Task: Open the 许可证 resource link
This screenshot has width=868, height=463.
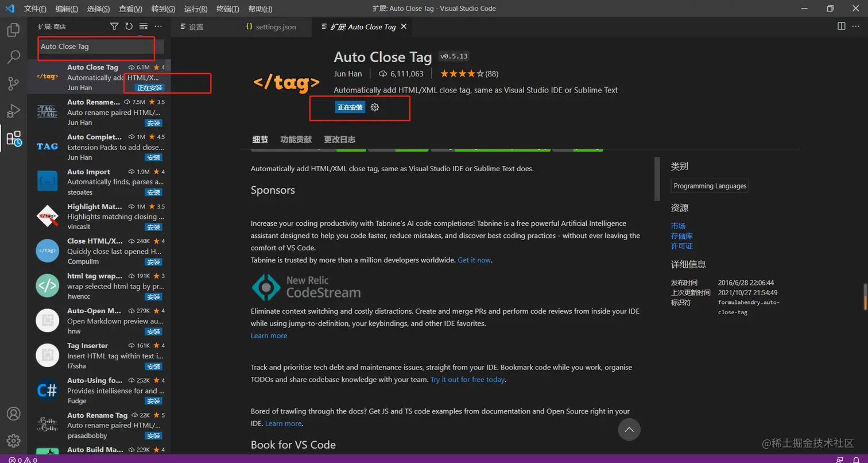Action: click(681, 246)
